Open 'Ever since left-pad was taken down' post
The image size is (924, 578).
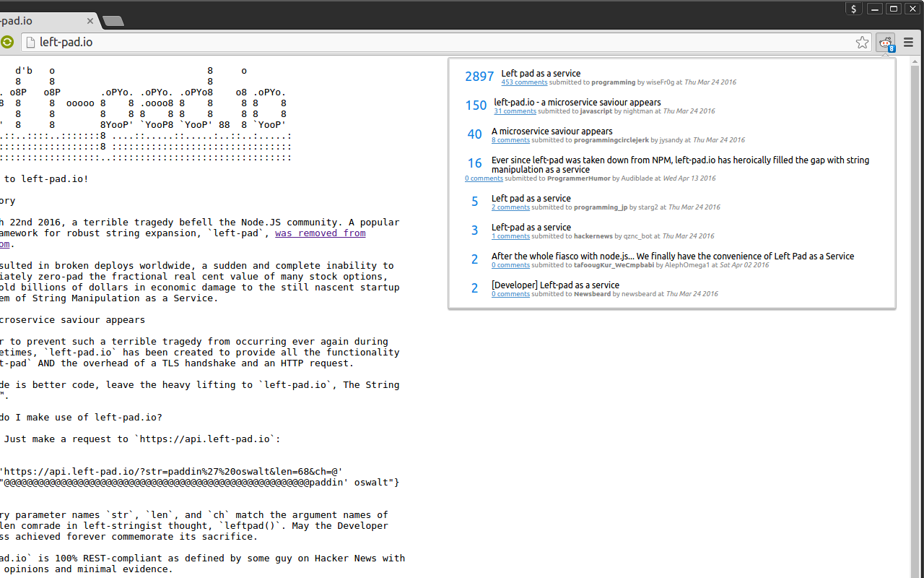pos(680,165)
